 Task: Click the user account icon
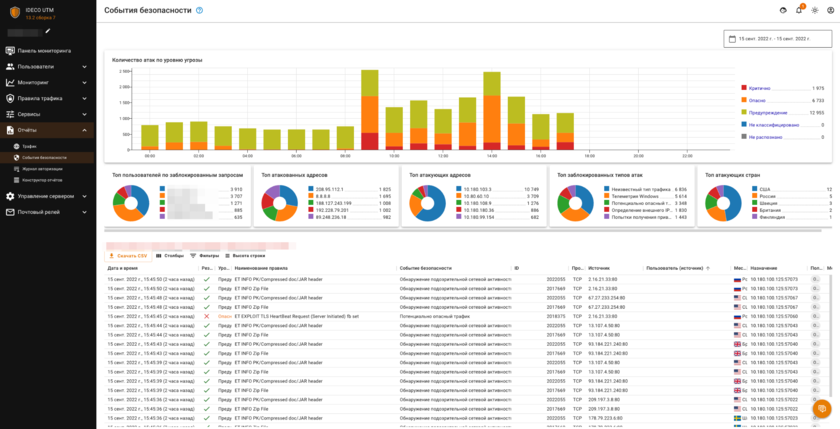[831, 10]
